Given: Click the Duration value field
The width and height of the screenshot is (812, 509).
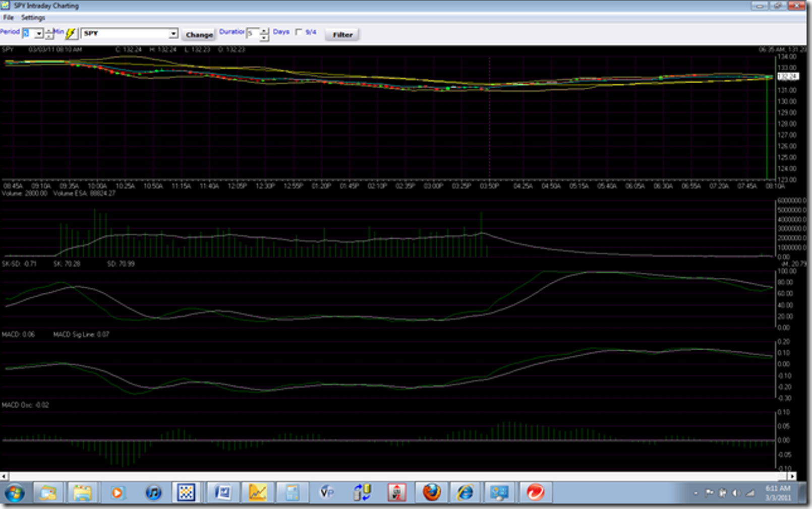Looking at the screenshot, I should (253, 33).
